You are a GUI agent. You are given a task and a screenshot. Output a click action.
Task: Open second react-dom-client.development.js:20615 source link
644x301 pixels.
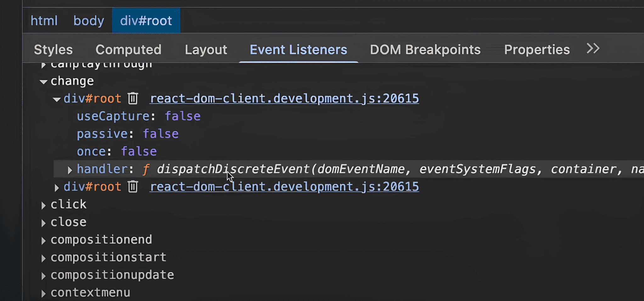284,187
